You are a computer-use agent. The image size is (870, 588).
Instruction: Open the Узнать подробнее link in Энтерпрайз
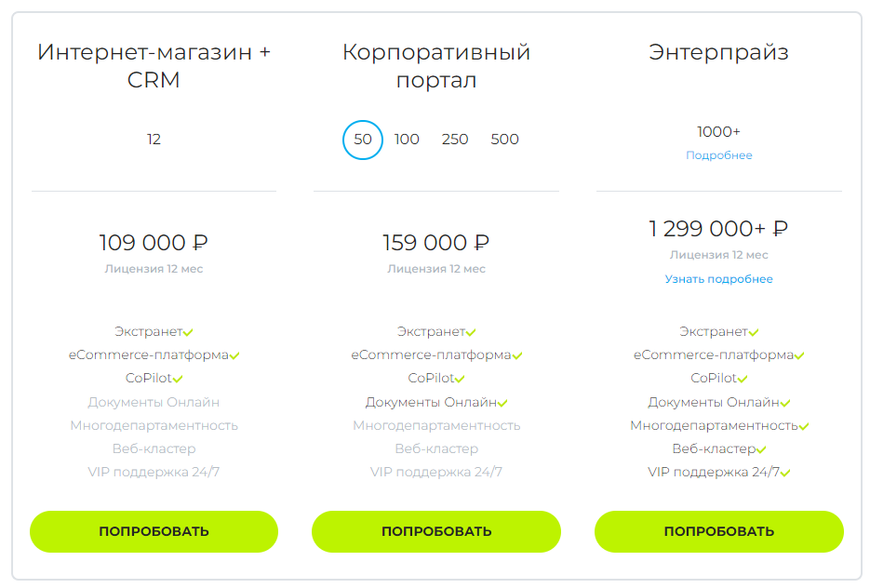pos(718,279)
